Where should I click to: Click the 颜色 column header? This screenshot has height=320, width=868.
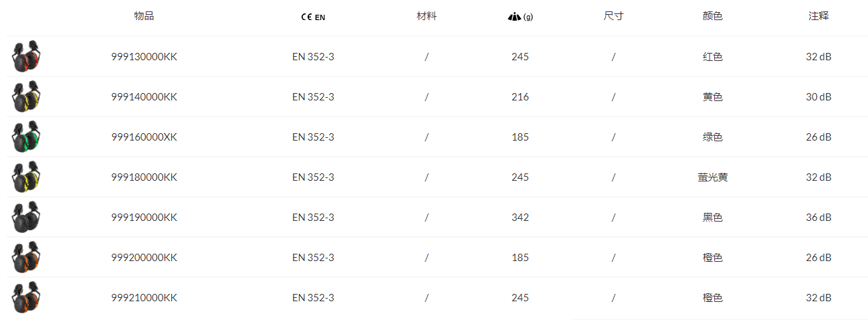(x=713, y=16)
